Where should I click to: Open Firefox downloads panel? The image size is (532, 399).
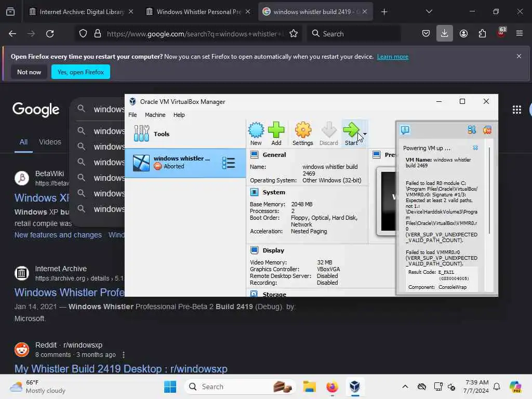click(445, 34)
